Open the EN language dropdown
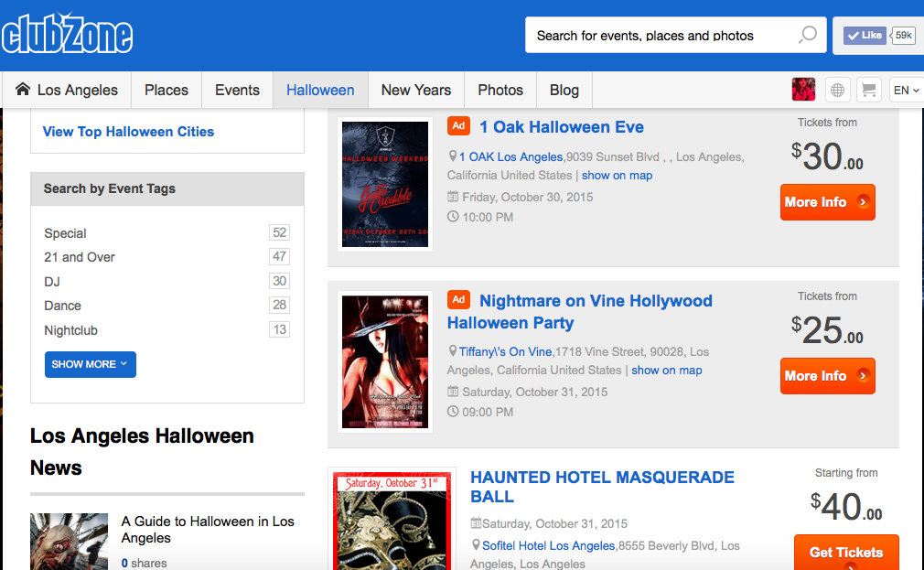Image resolution: width=924 pixels, height=570 pixels. (x=907, y=91)
